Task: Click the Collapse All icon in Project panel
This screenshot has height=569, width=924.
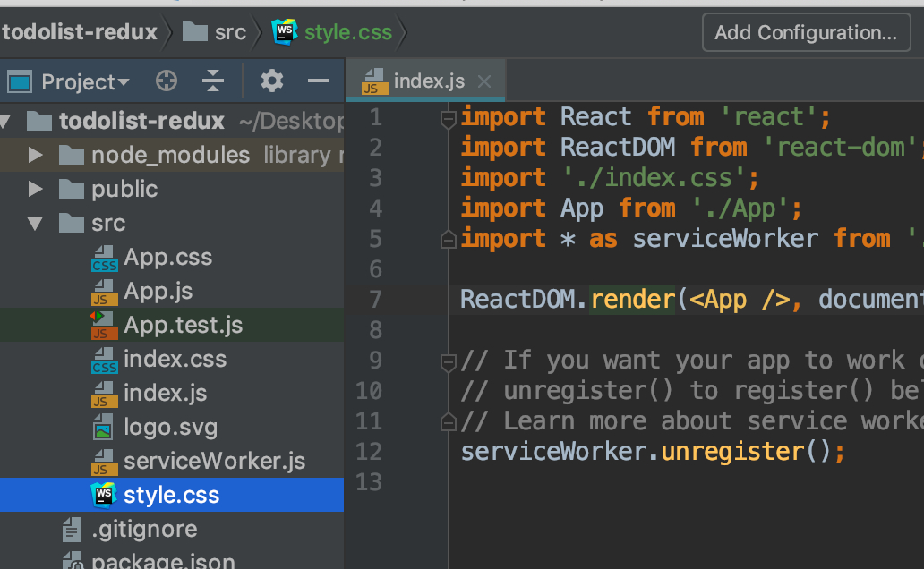Action: coord(213,81)
